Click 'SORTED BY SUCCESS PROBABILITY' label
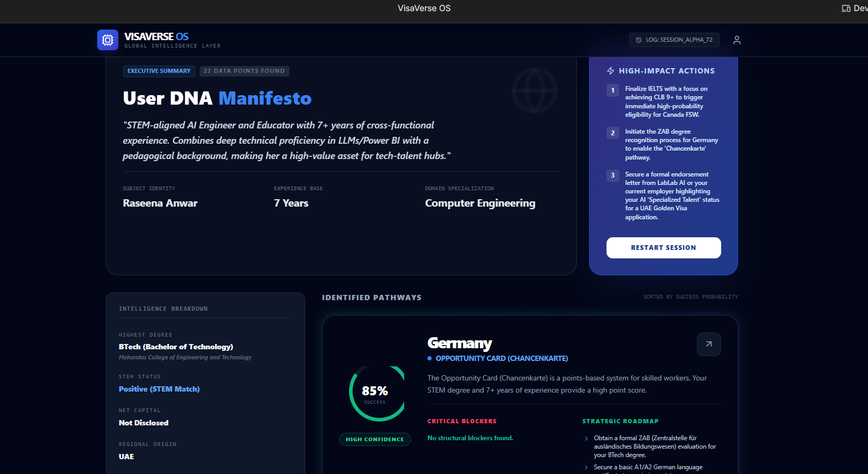 tap(690, 297)
